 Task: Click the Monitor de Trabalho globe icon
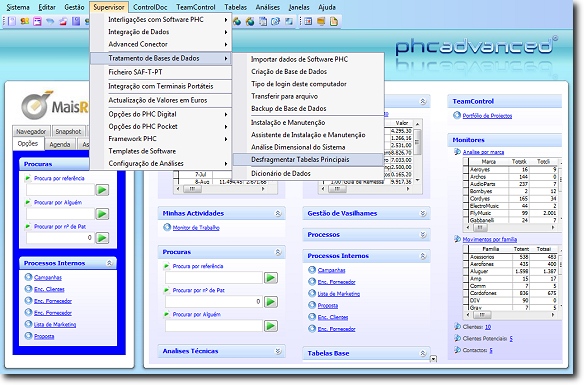tap(167, 227)
